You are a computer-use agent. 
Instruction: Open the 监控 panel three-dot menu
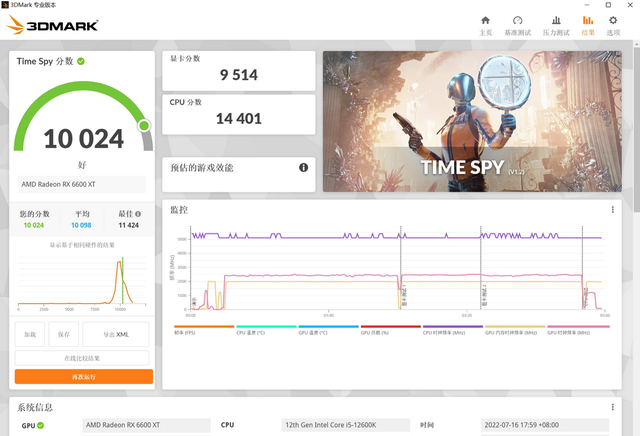click(613, 209)
